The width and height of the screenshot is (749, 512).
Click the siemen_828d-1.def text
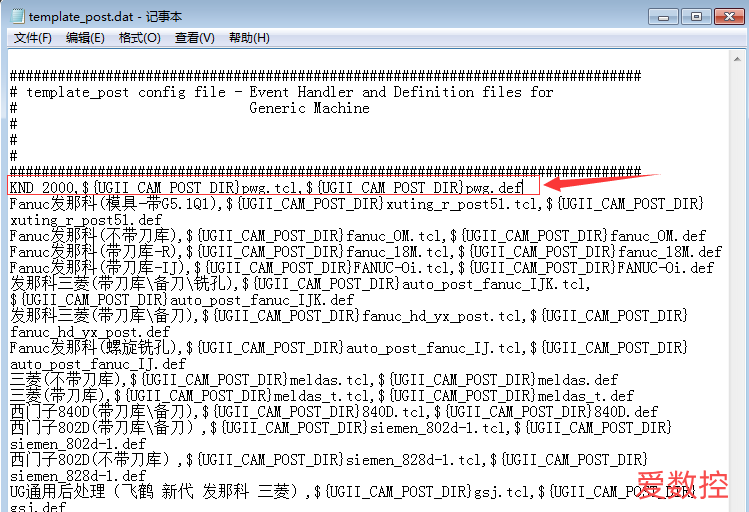point(78,476)
